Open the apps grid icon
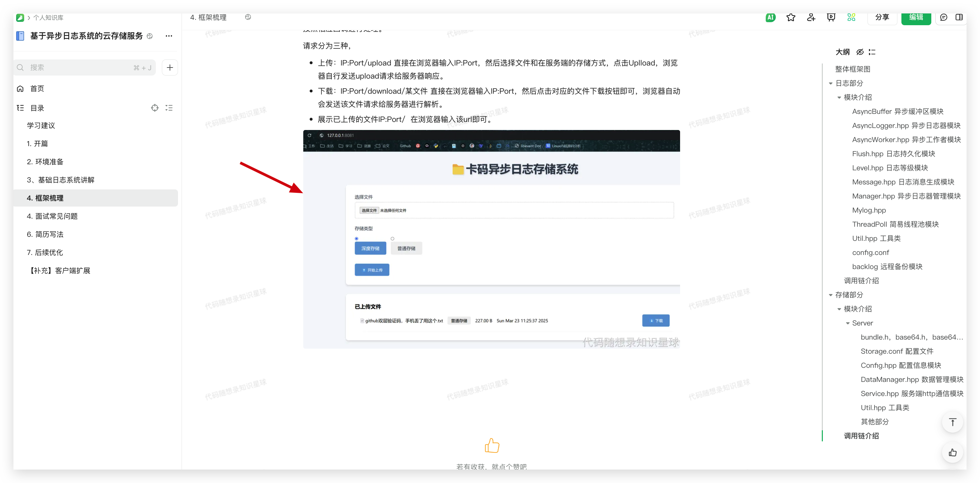 tap(851, 17)
